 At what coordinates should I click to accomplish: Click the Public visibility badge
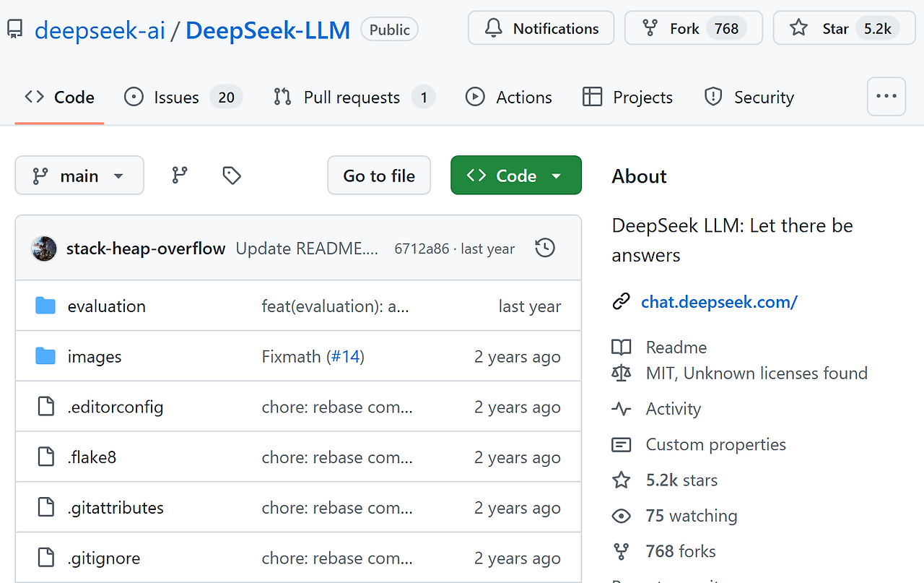coord(390,30)
